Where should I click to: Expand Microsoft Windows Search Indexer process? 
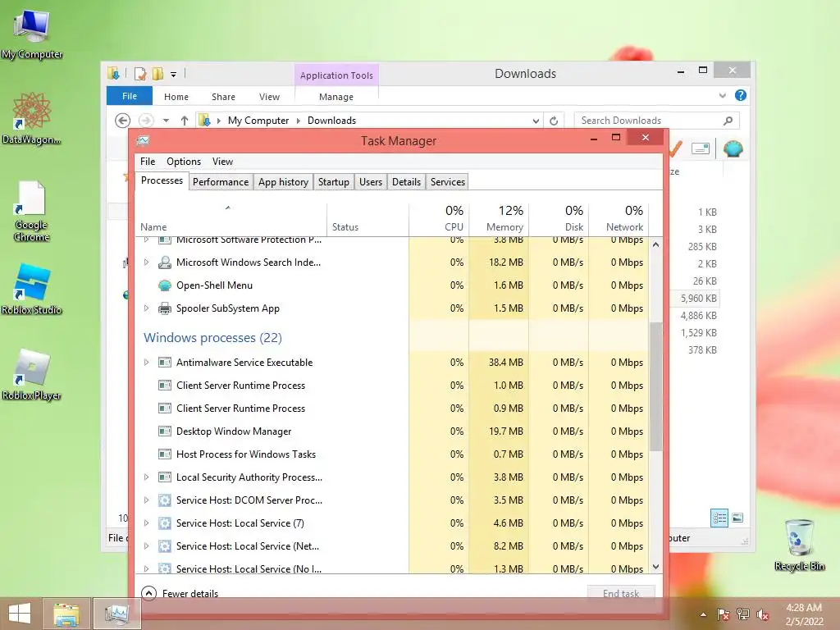(x=146, y=262)
